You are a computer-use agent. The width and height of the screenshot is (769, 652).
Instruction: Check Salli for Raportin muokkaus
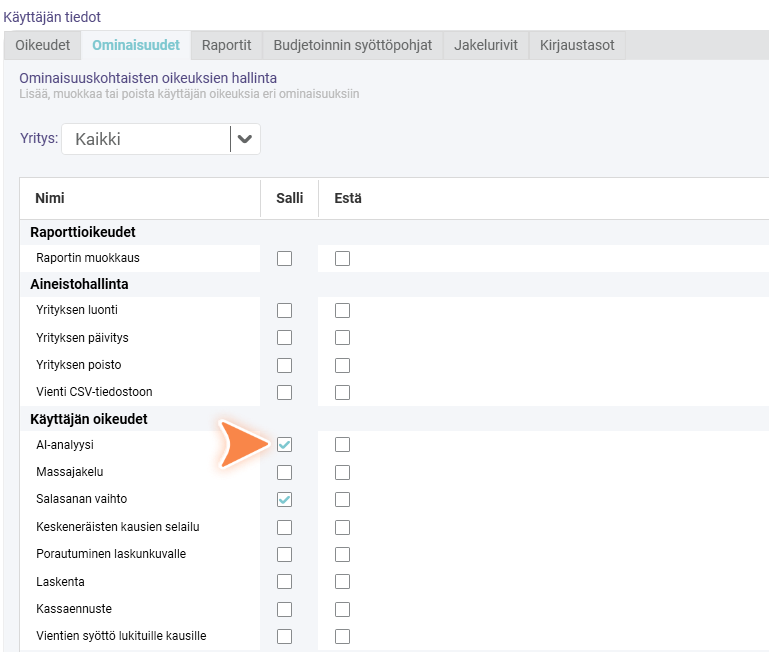coord(284,259)
